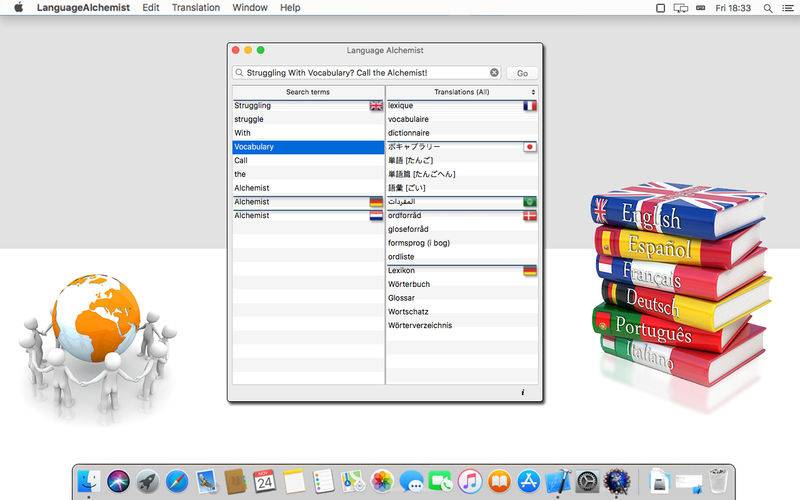
Task: Click the French flag beside lexique
Action: tap(530, 106)
